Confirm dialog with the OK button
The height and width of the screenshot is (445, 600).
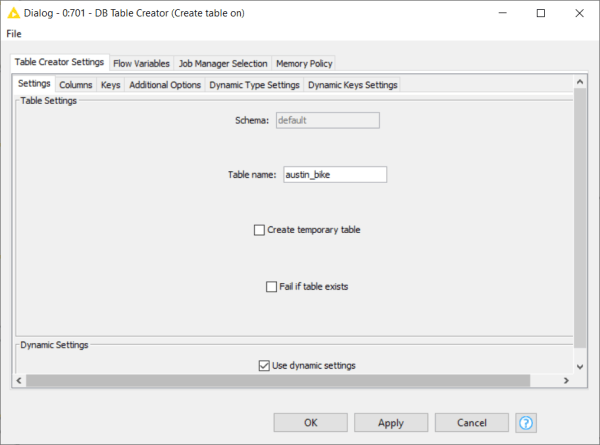pos(310,423)
